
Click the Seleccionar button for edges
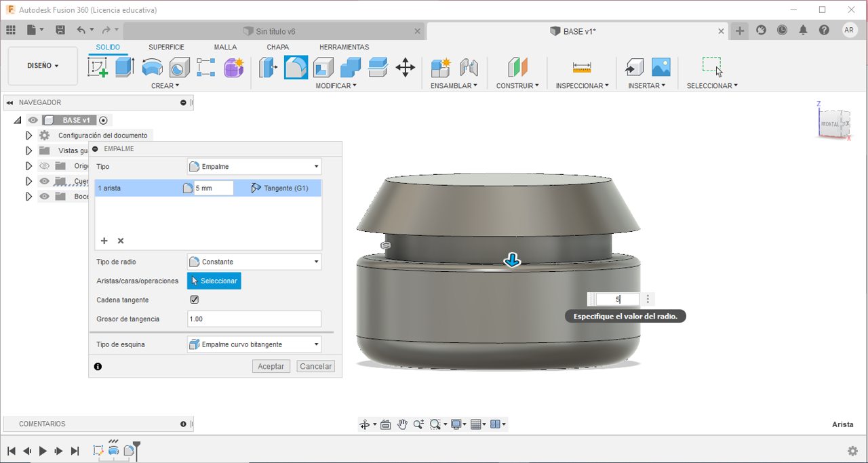click(x=214, y=281)
